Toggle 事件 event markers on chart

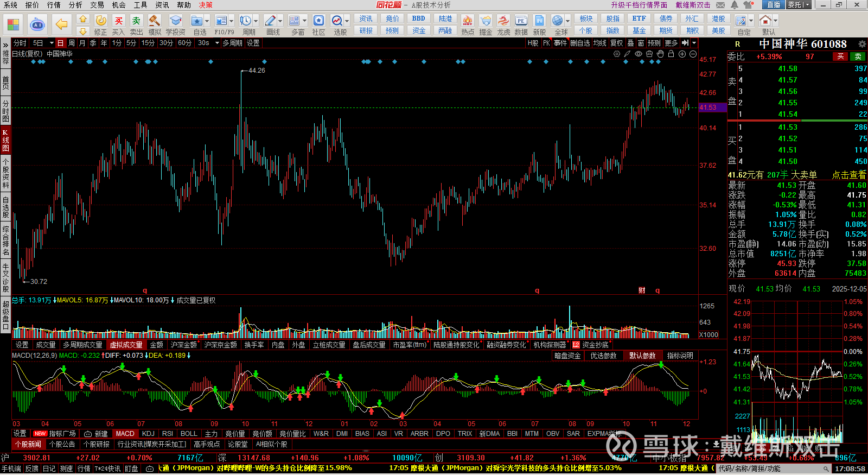point(560,43)
